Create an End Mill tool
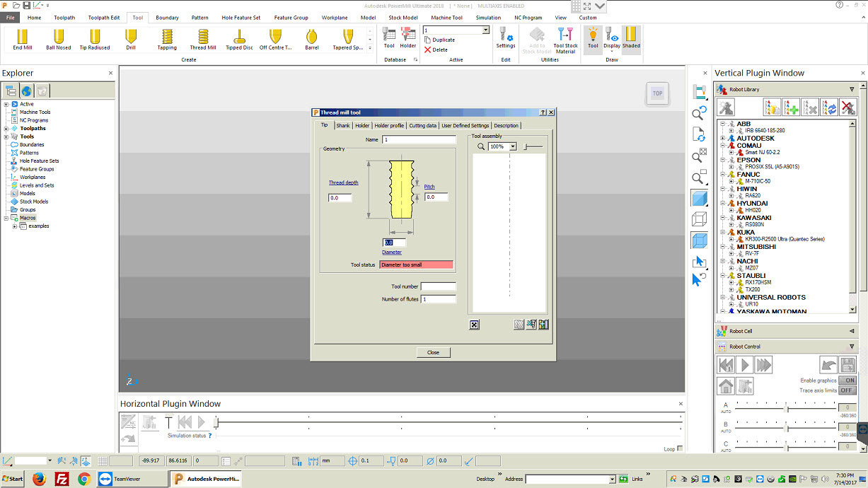This screenshot has width=868, height=488. [x=22, y=40]
